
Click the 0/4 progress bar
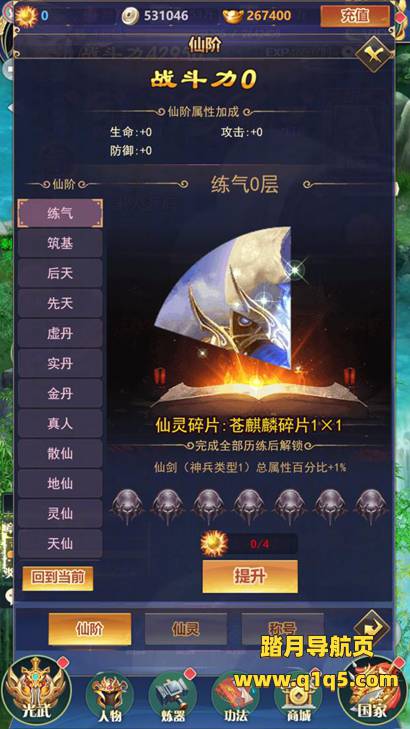263,544
